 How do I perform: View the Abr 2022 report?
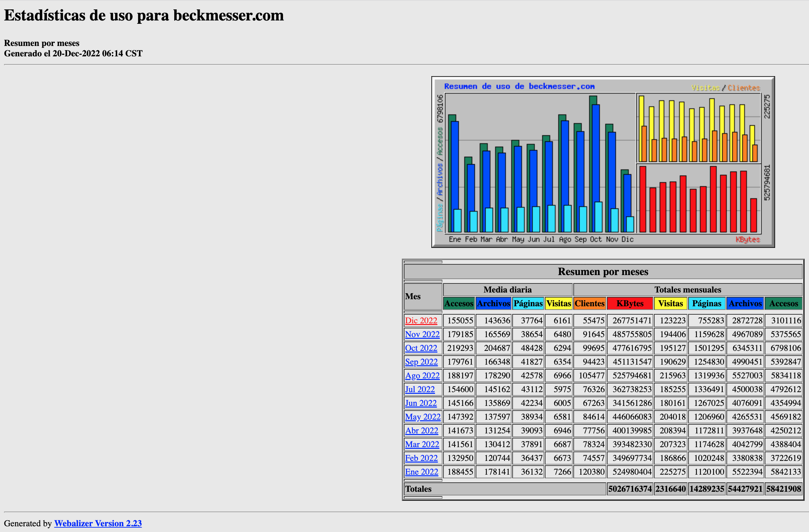coord(422,430)
